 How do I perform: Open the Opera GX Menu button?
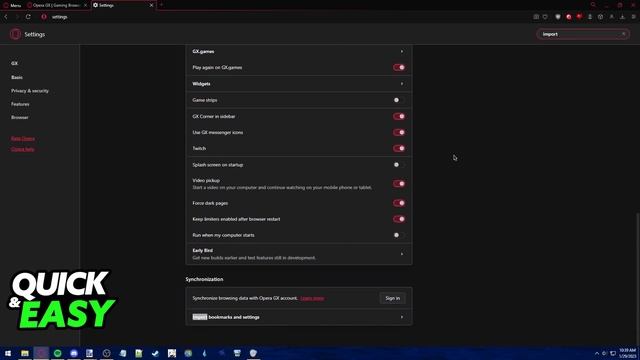[12, 5]
